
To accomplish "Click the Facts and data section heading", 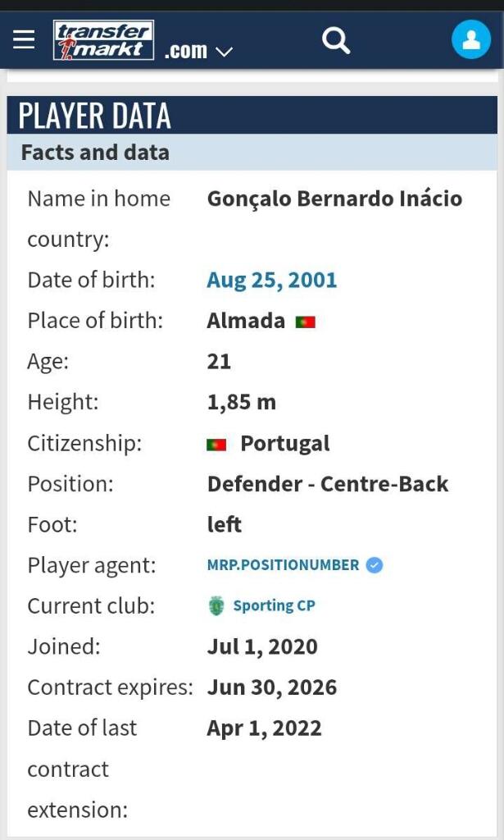I will click(95, 153).
